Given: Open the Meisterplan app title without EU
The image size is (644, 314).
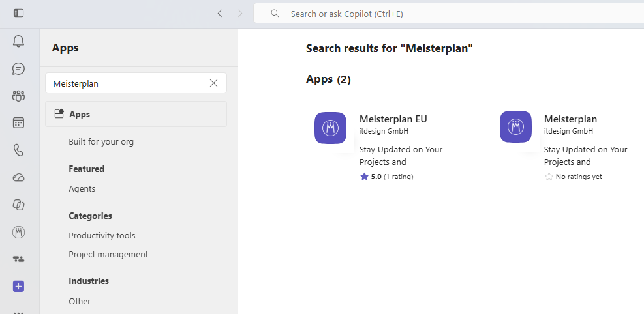Looking at the screenshot, I should point(570,119).
